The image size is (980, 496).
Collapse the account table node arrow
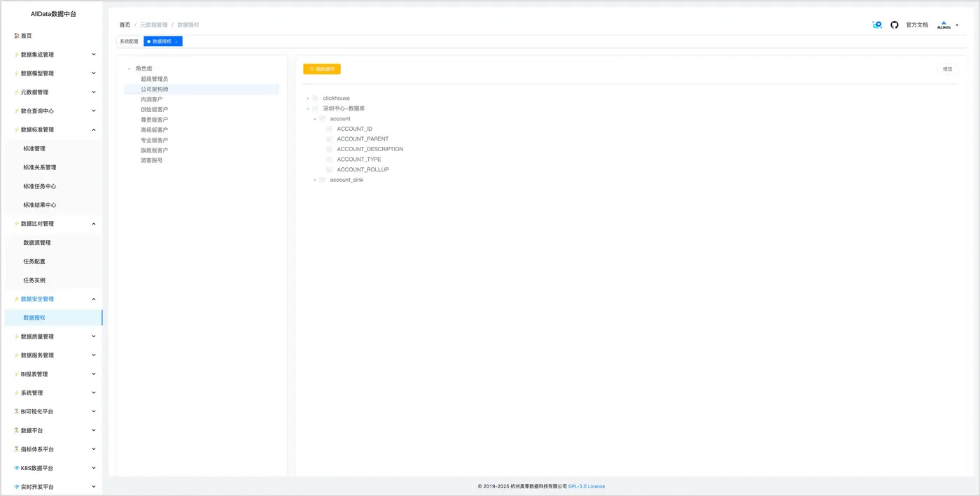pos(315,119)
